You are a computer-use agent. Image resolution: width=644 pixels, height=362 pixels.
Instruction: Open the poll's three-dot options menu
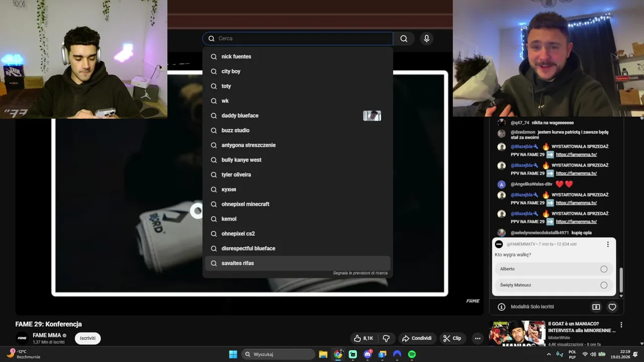608,244
